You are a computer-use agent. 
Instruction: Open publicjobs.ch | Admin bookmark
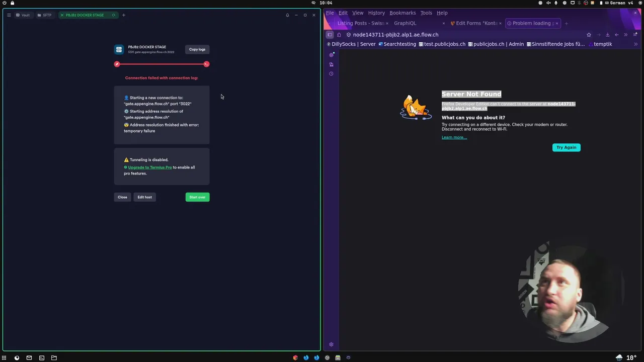coord(496,44)
